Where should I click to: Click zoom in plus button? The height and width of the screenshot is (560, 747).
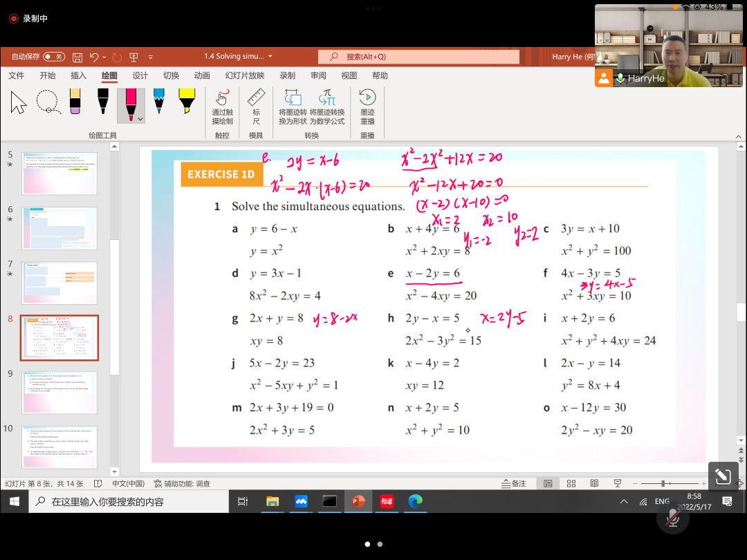[703, 484]
